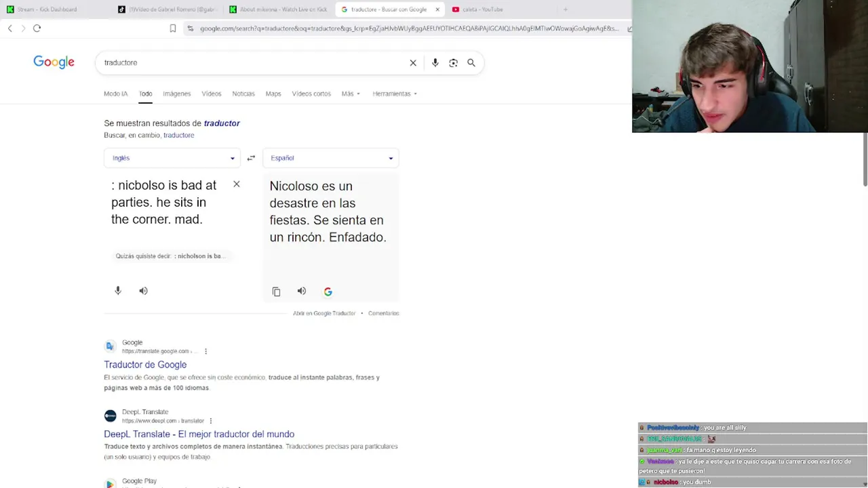The width and height of the screenshot is (868, 488).
Task: Click the Google Play result source name
Action: coord(139,481)
